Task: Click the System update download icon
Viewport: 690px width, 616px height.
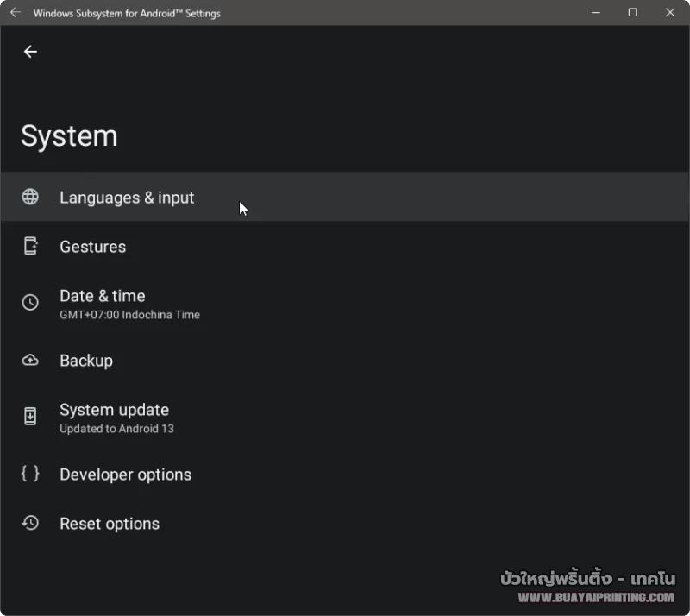Action: point(30,417)
